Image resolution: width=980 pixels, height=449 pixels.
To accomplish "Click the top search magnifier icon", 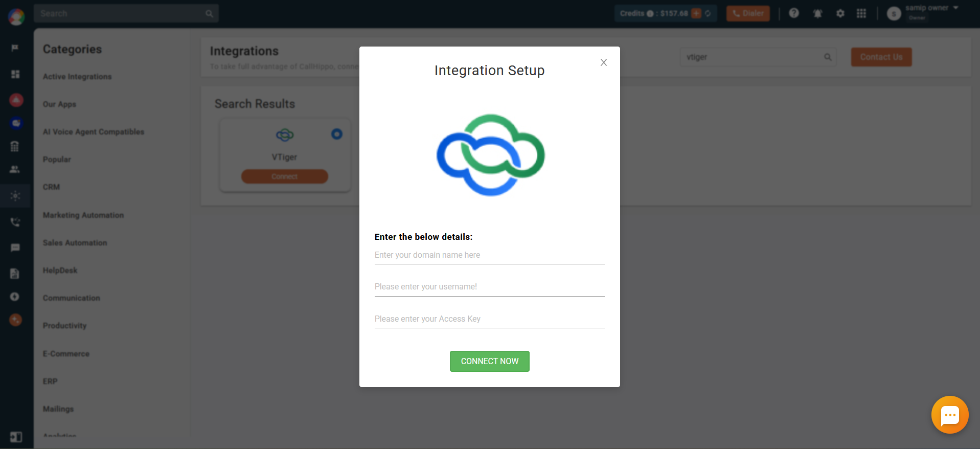I will 209,14.
